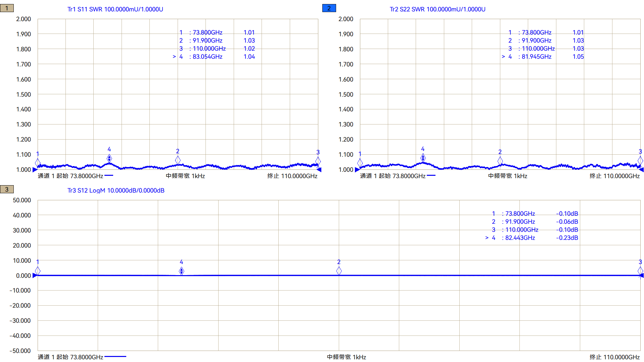Click marker 2 diamond on S22 trace
The height and width of the screenshot is (362, 644).
tap(500, 161)
